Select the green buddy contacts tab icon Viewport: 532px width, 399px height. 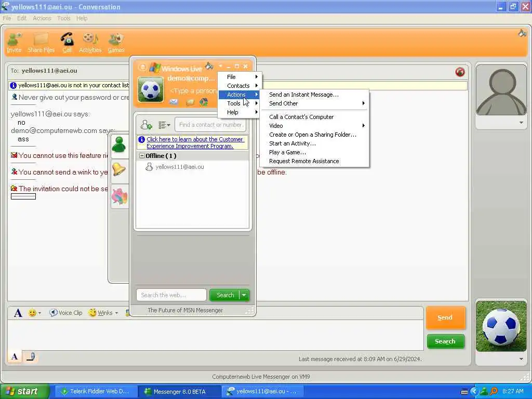coord(119,144)
